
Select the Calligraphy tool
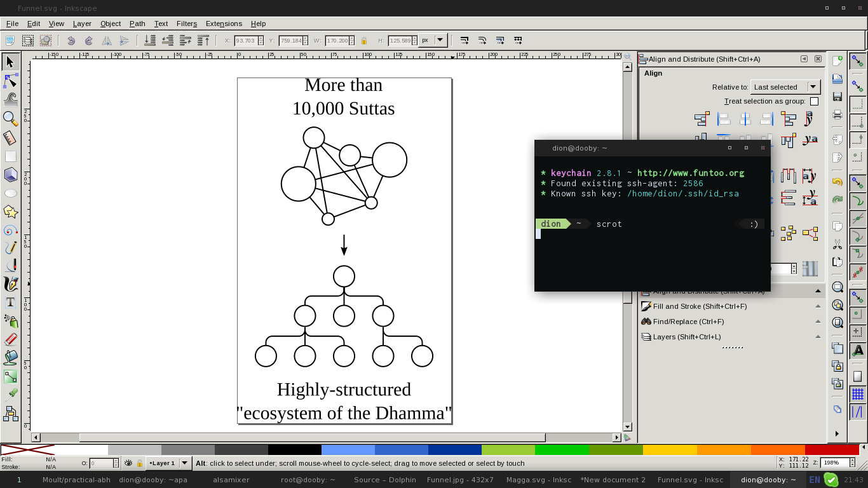(10, 284)
